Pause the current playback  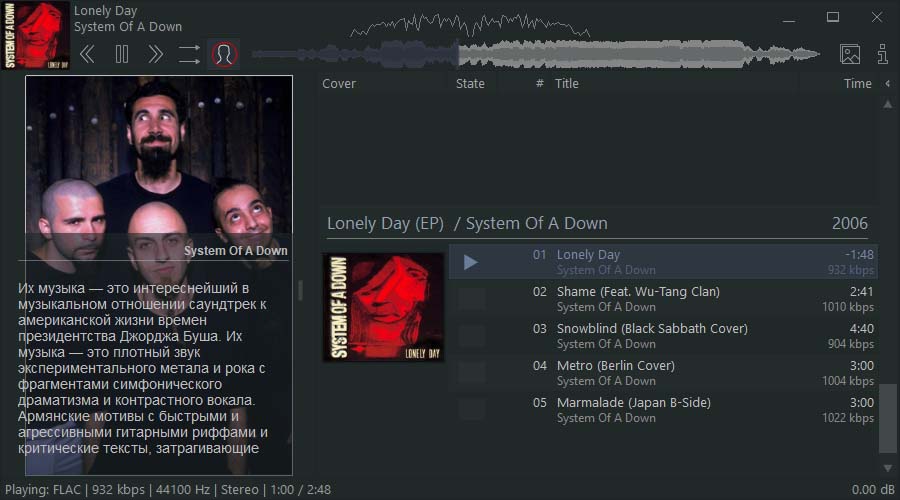[x=122, y=55]
